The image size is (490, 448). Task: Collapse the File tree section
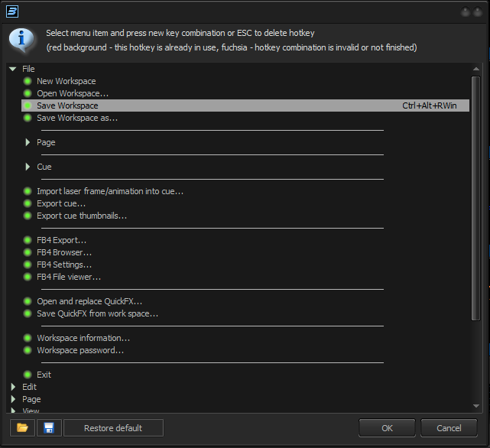[x=13, y=69]
